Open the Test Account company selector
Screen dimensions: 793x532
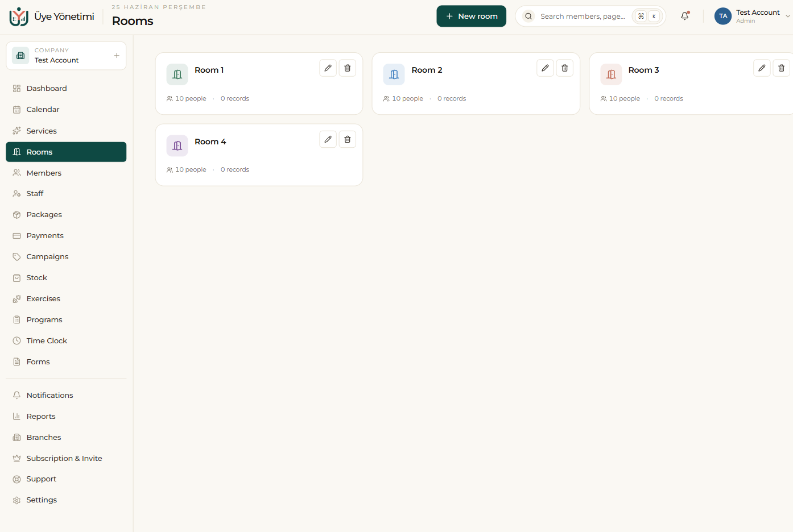[x=66, y=56]
